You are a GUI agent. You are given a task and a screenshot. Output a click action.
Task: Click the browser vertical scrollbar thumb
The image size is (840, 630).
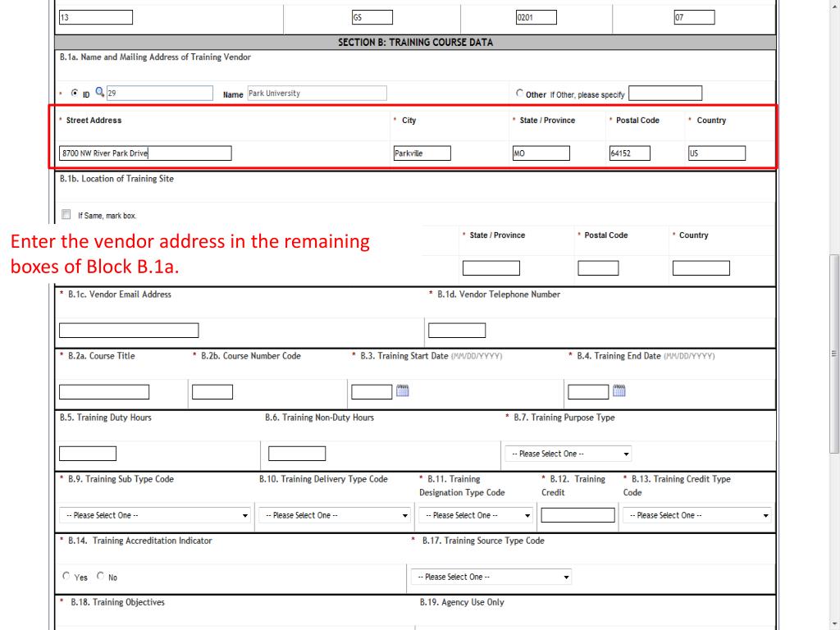(835, 353)
